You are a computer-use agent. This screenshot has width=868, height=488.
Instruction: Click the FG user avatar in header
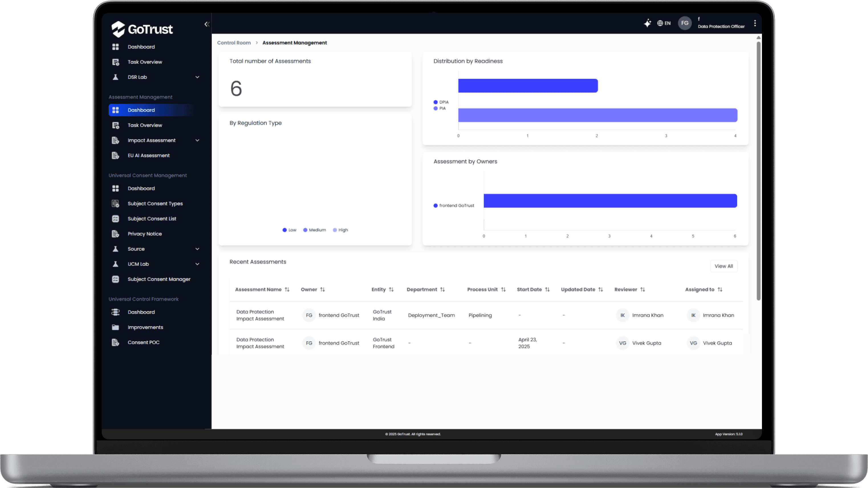tap(684, 23)
